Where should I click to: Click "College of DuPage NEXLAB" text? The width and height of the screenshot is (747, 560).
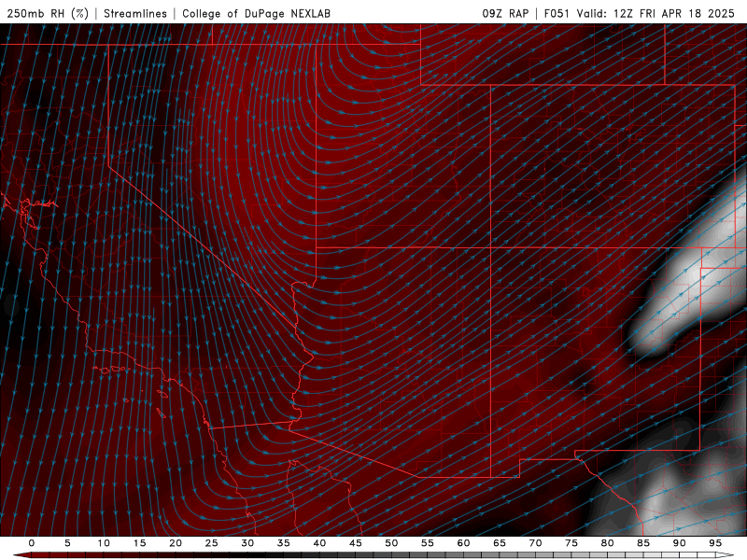tap(256, 13)
